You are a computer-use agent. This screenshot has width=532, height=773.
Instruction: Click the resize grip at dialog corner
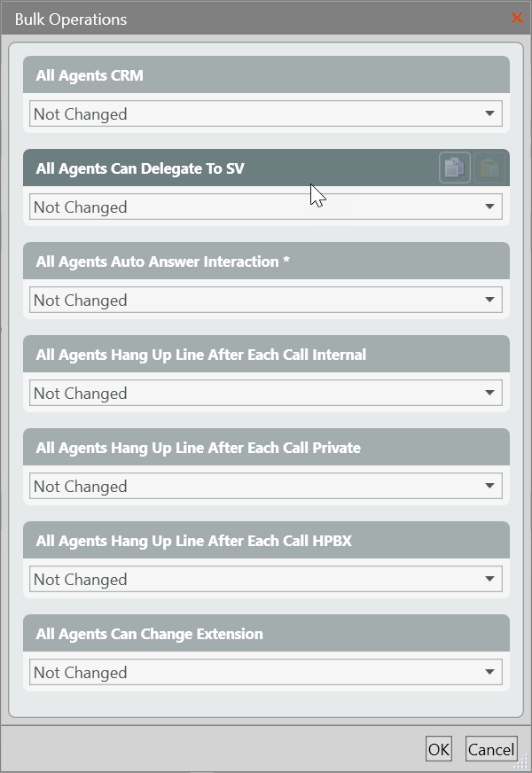click(x=523, y=764)
